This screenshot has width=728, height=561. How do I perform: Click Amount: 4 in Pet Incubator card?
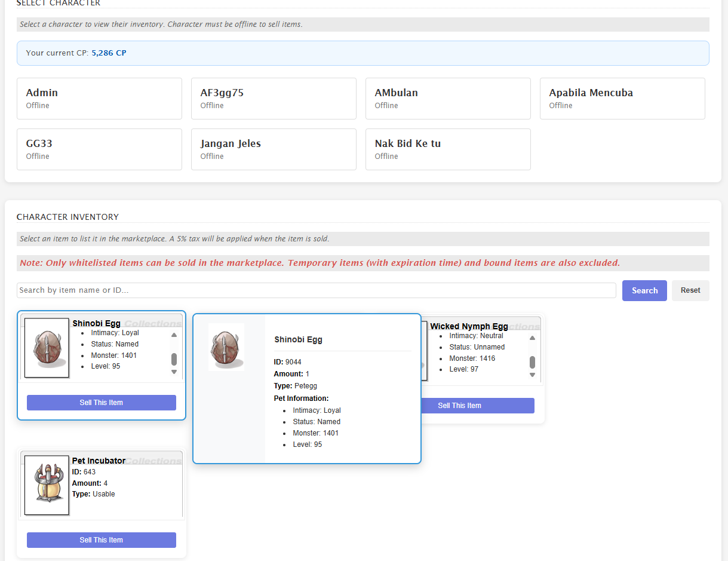pyautogui.click(x=90, y=483)
